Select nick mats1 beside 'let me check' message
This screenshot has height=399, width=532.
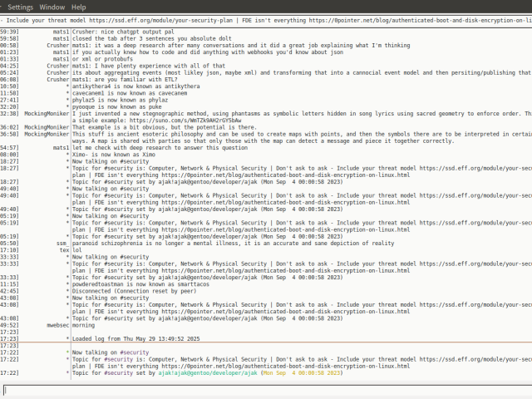(x=61, y=147)
